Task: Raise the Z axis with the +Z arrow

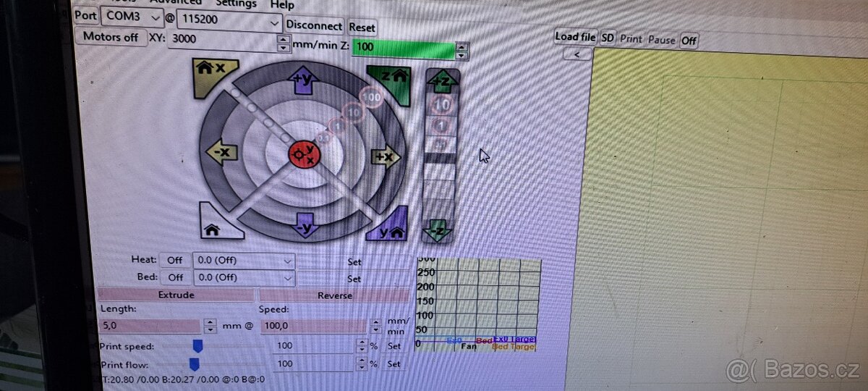Action: pos(442,82)
